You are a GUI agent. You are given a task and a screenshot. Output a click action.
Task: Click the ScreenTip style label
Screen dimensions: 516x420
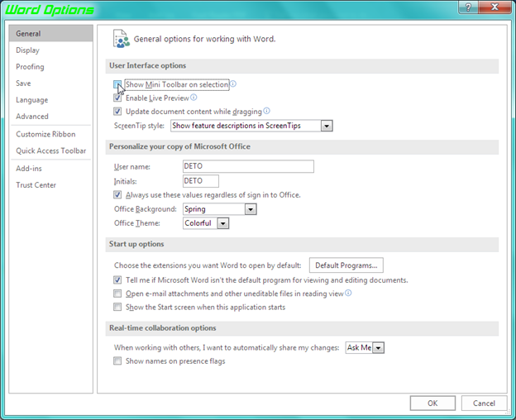(139, 126)
